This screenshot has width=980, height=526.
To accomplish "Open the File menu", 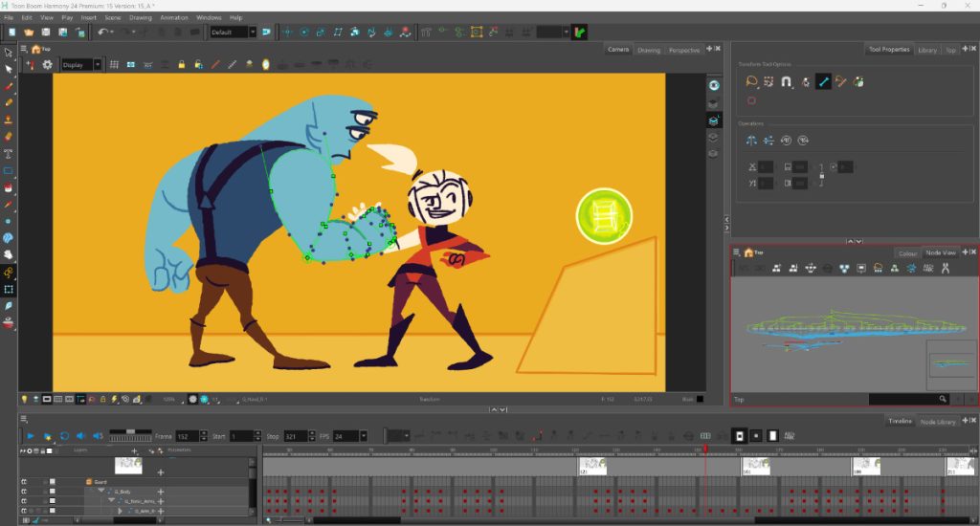I will click(x=9, y=17).
